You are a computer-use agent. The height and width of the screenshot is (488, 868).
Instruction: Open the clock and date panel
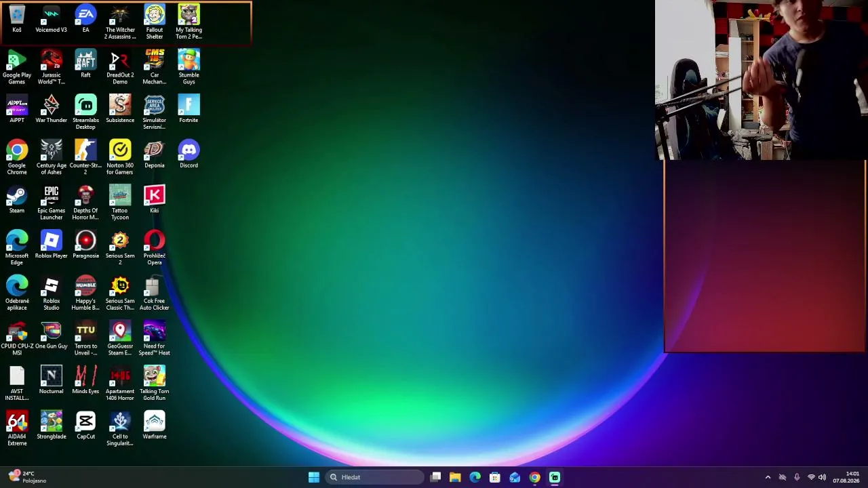pyautogui.click(x=846, y=477)
